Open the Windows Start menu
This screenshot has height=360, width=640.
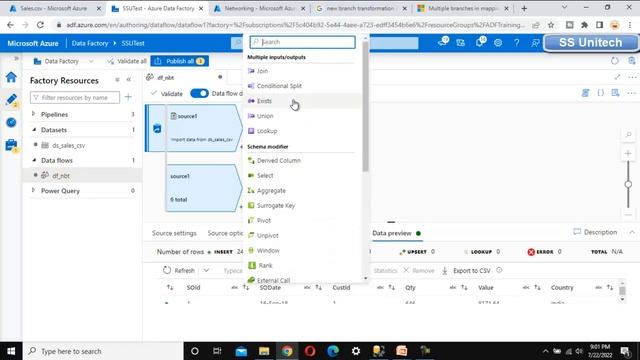tap(11, 351)
